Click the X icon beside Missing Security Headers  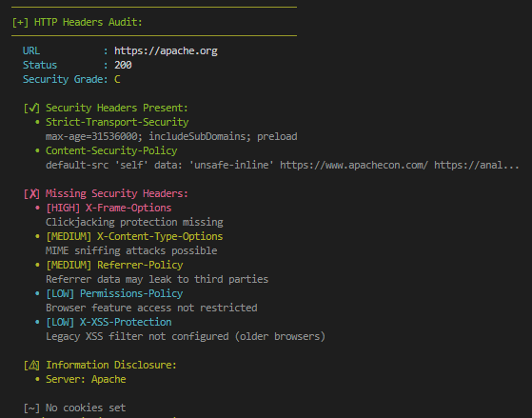pos(32,193)
